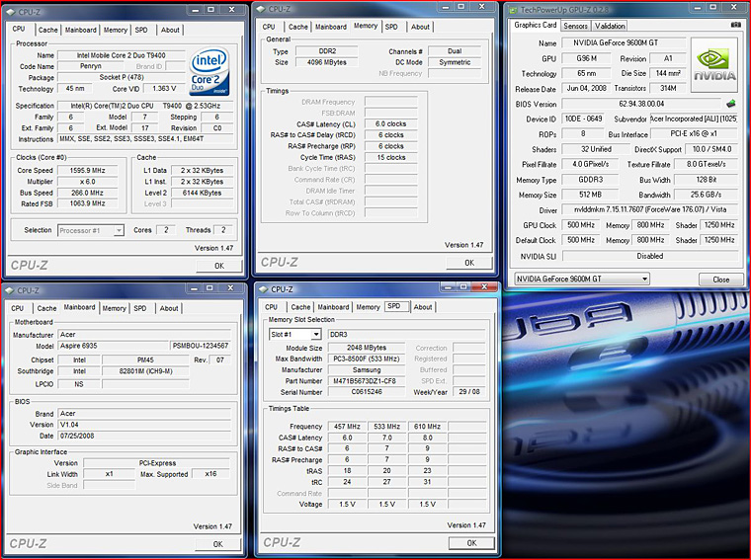Click the Level 2 cache value 6144 KBytes
The width and height of the screenshot is (751, 560).
point(203,193)
